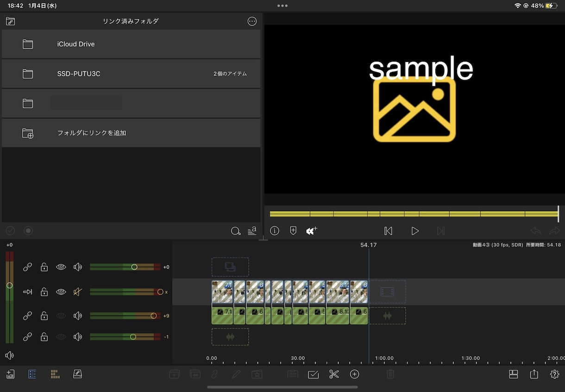Click the yellow preview scrub bar
565x392 pixels.
[x=414, y=214]
